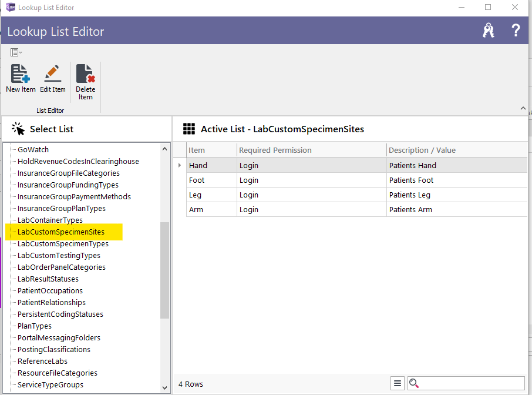532x395 pixels.
Task: Click the cursor icon beside Select List
Action: [x=16, y=128]
